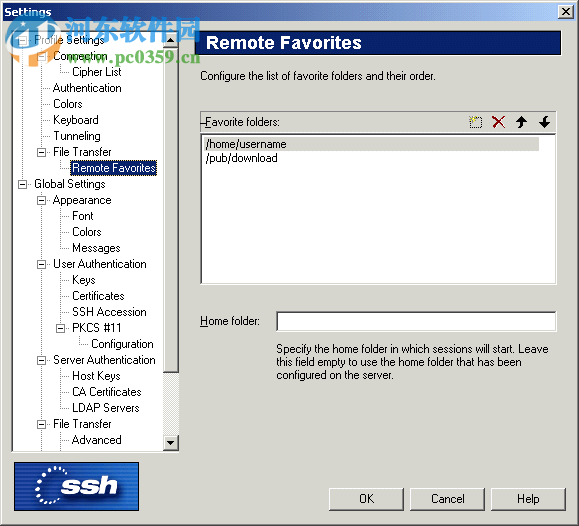Select the Messages tree item
The width and height of the screenshot is (579, 526).
pos(96,248)
